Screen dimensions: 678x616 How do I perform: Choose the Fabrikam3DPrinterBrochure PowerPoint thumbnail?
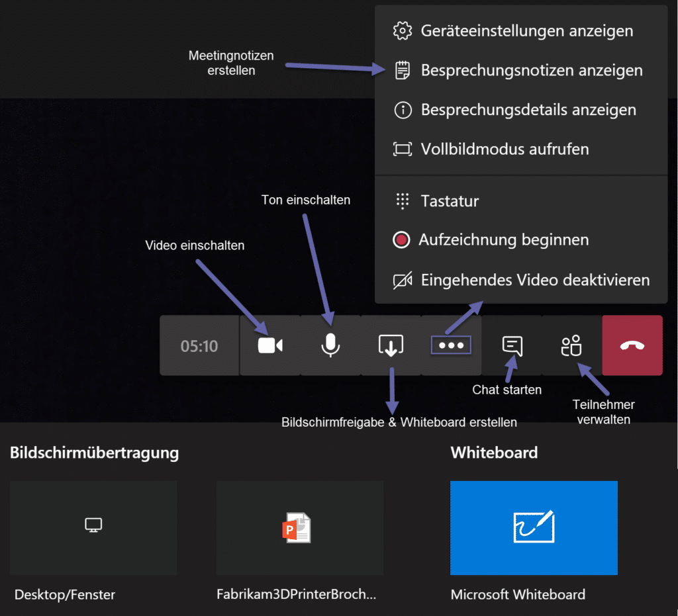(299, 527)
